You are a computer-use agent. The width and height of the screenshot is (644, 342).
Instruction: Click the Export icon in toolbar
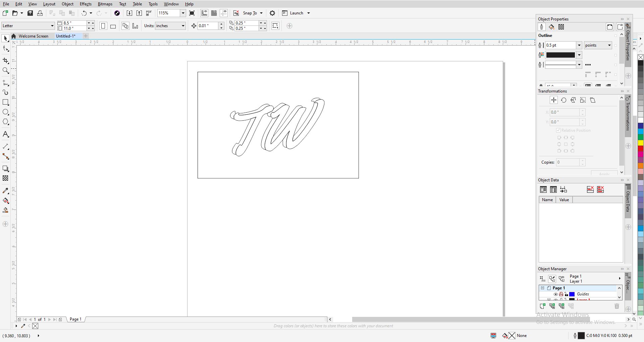tap(139, 13)
